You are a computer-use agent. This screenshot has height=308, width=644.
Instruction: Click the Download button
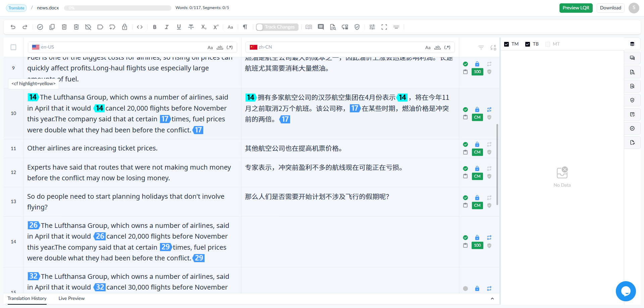point(610,8)
